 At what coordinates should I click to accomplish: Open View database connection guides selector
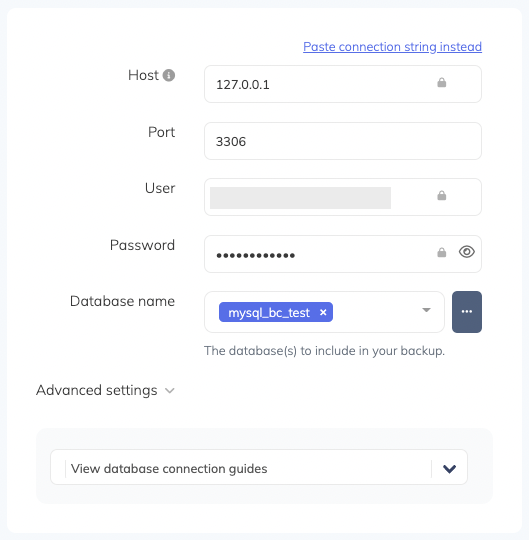[259, 467]
